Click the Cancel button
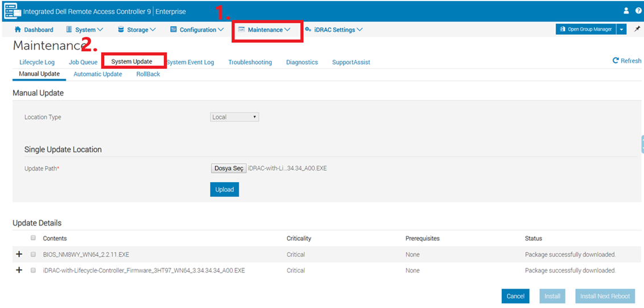The width and height of the screenshot is (644, 308). 515,296
